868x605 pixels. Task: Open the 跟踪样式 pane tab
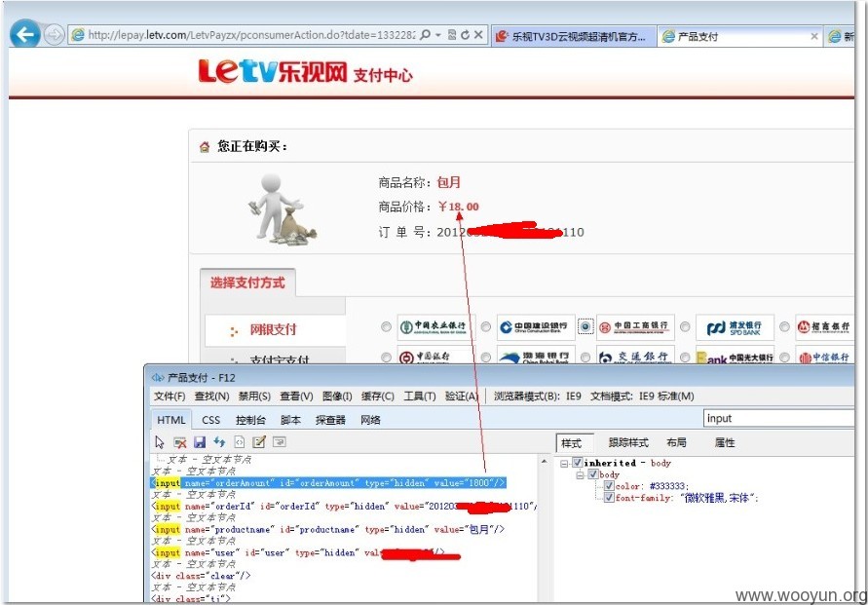[628, 443]
